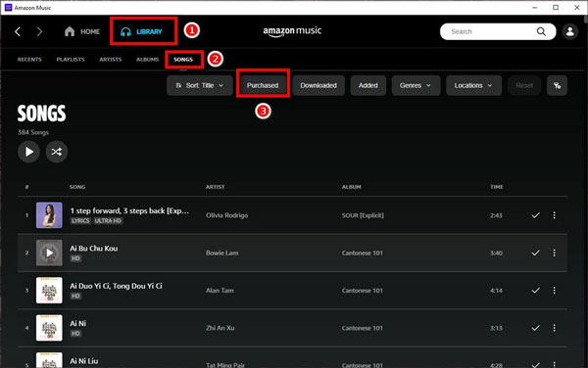
Task: Click the Artist column header
Action: click(215, 187)
